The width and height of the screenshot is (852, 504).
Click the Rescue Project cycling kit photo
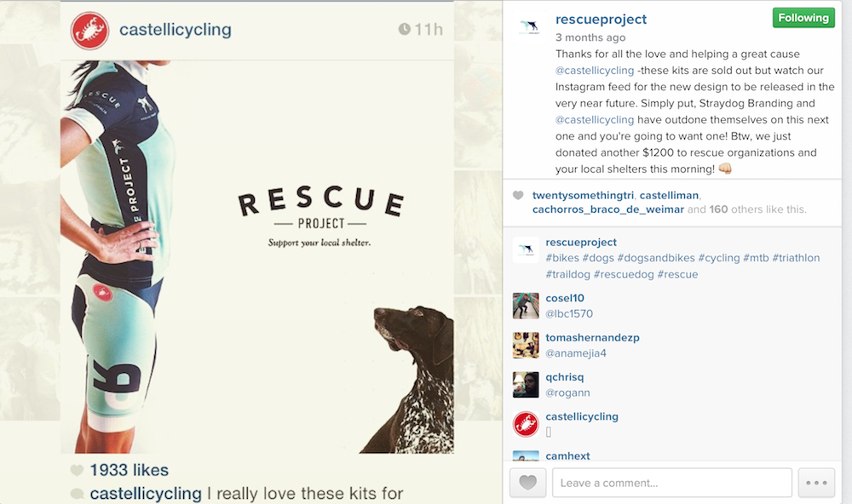click(256, 255)
